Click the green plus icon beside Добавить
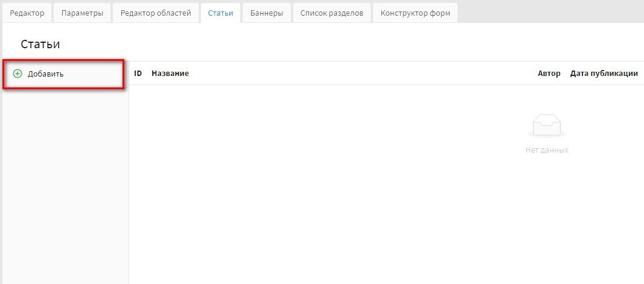The image size is (644, 284). tap(18, 74)
